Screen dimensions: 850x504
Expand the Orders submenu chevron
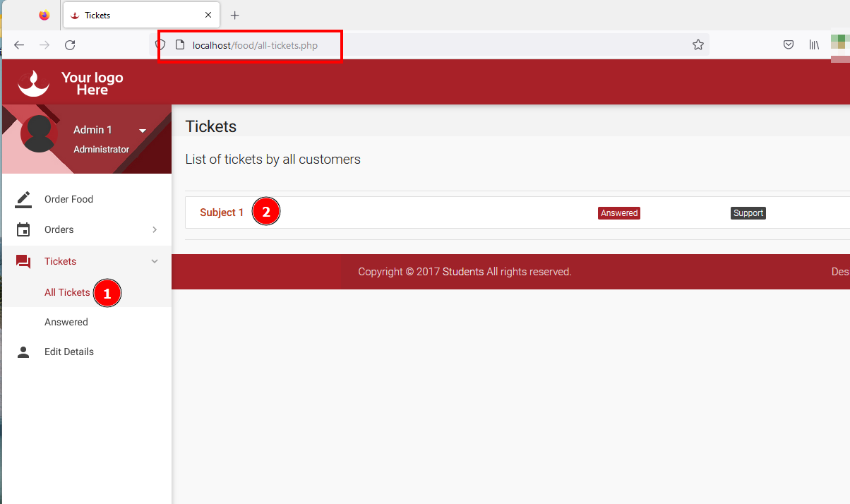tap(155, 229)
